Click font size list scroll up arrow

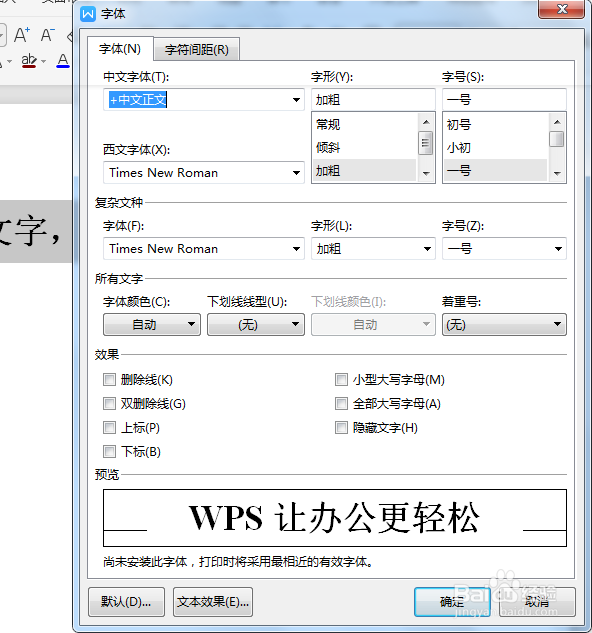point(557,122)
